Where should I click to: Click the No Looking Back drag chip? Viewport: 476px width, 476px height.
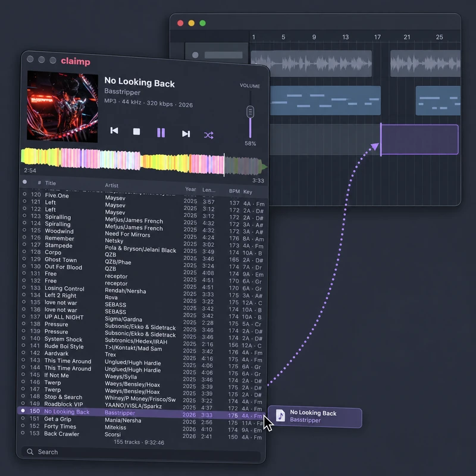point(315,417)
